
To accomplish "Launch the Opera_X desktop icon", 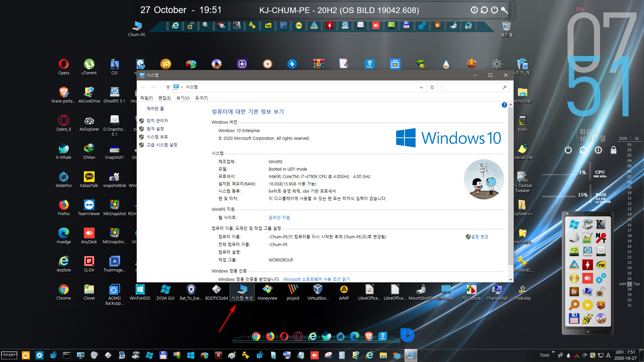I will click(64, 123).
